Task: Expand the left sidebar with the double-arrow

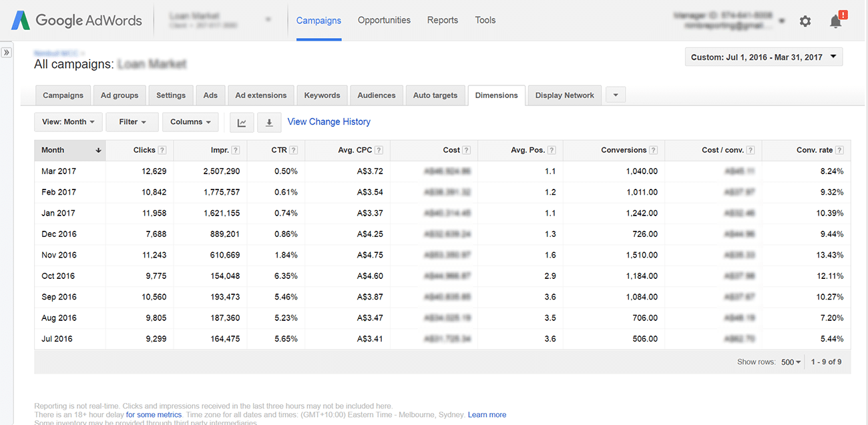Action: pos(7,52)
